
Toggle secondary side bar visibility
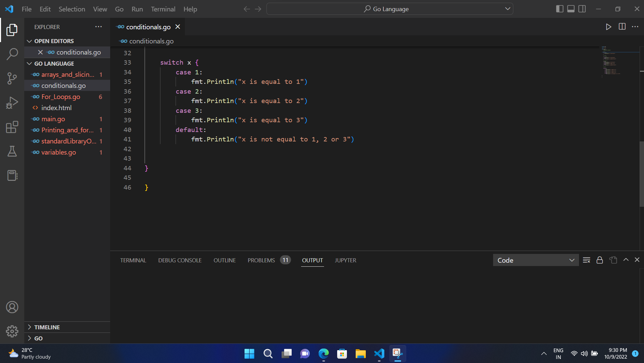(582, 9)
